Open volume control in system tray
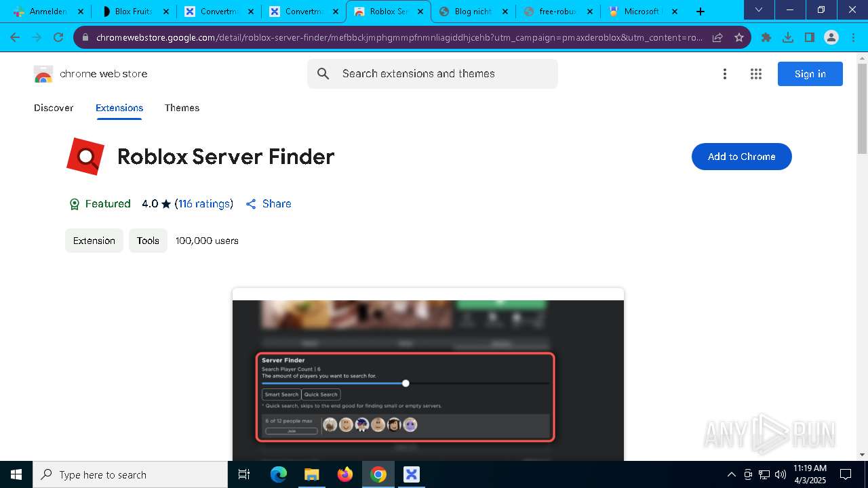Screen dimensions: 868x488 point(781,474)
